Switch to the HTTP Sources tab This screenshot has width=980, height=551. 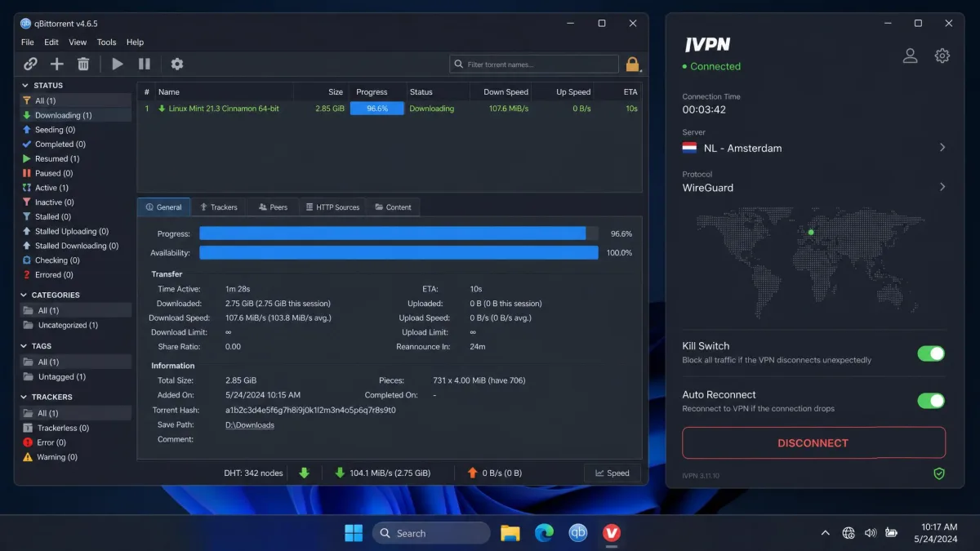tap(332, 207)
